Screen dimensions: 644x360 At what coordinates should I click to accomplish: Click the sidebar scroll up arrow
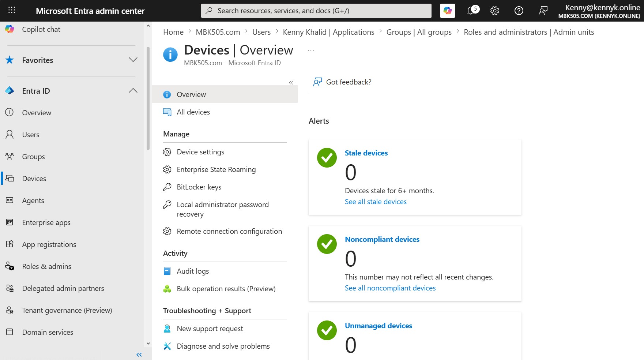[148, 26]
